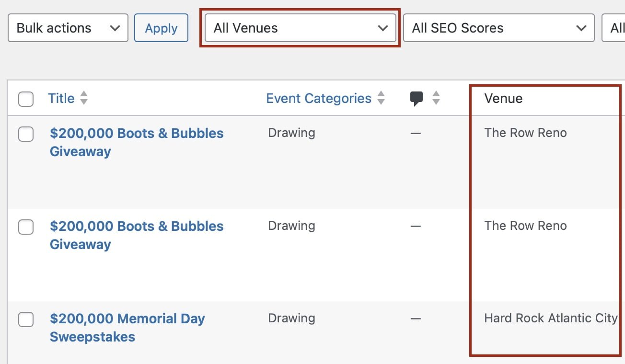Click sort arrows next to Event Categories

coord(381,98)
